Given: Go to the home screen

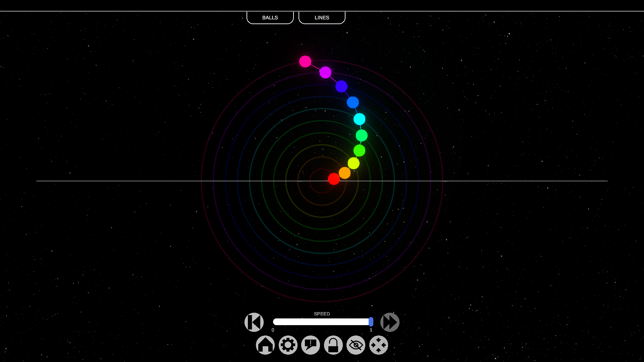Looking at the screenshot, I should pyautogui.click(x=265, y=345).
